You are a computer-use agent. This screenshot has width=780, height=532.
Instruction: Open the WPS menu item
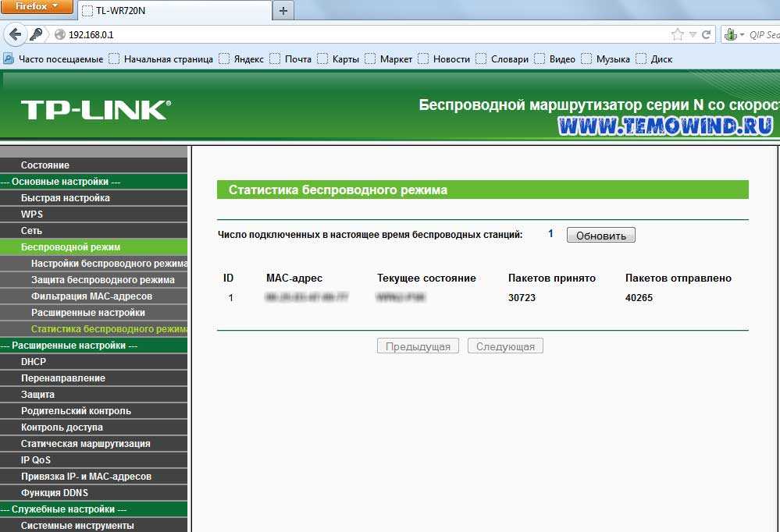[94, 215]
